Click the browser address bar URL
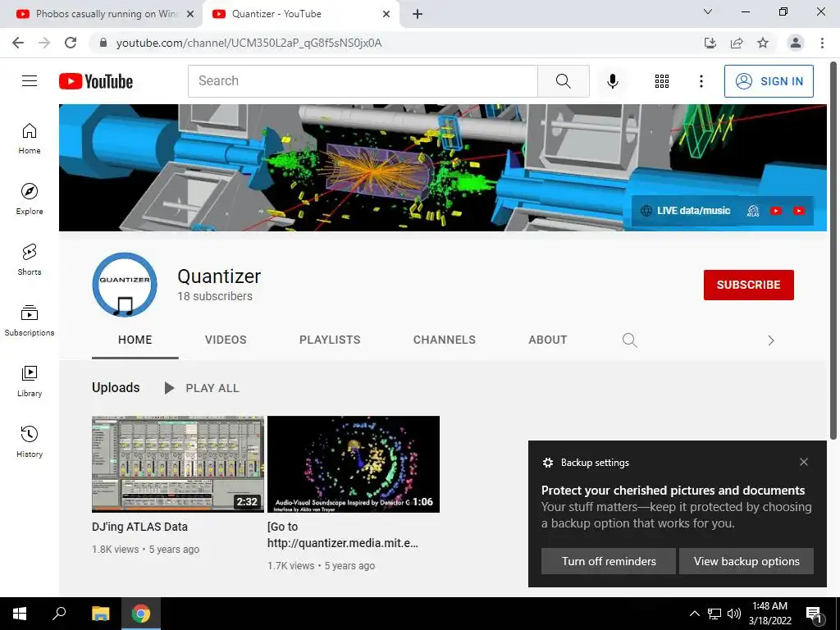The height and width of the screenshot is (630, 840). pyautogui.click(x=249, y=43)
